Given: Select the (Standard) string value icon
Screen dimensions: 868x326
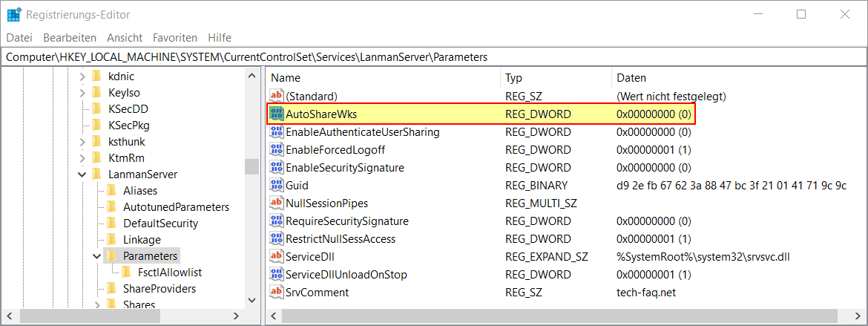Looking at the screenshot, I should point(277,97).
